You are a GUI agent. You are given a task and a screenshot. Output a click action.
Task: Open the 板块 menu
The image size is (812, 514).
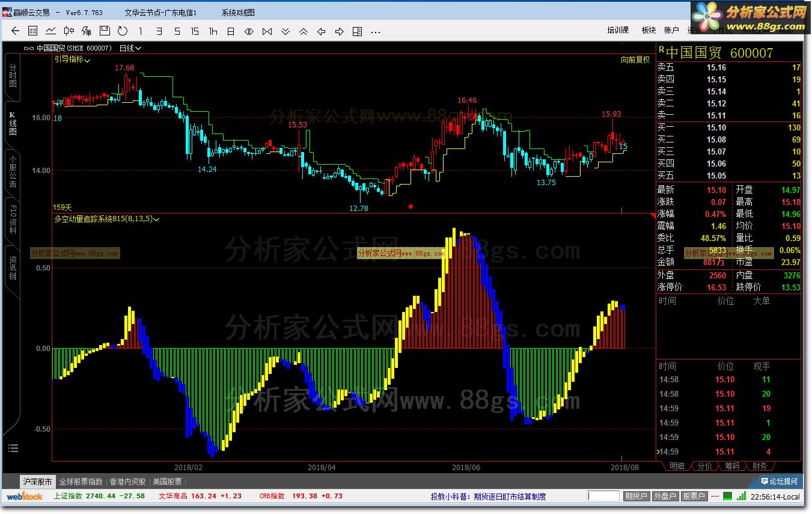coord(649,31)
